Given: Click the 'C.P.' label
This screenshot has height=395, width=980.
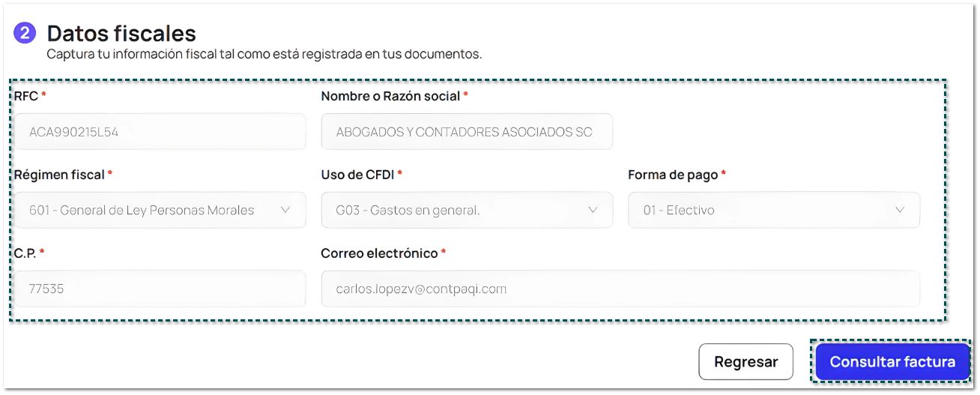Looking at the screenshot, I should pyautogui.click(x=25, y=253).
